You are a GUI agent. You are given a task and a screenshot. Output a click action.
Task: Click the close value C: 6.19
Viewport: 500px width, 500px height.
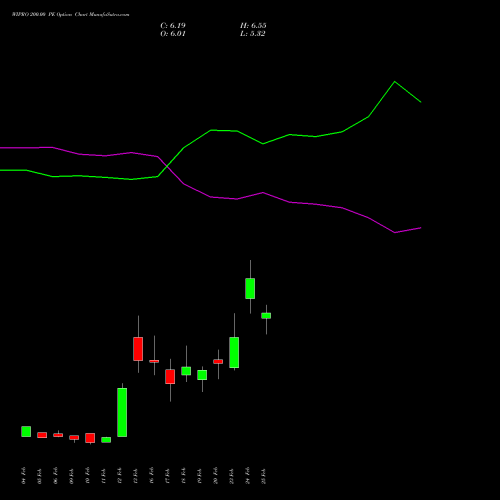click(173, 26)
